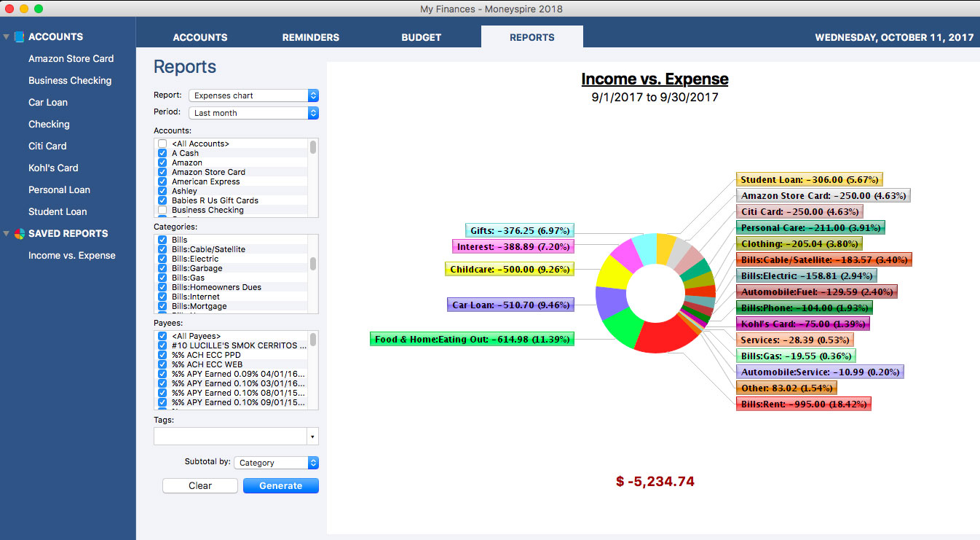This screenshot has height=540, width=980.
Task: Click the Saved Reports pie chart icon
Action: (20, 233)
